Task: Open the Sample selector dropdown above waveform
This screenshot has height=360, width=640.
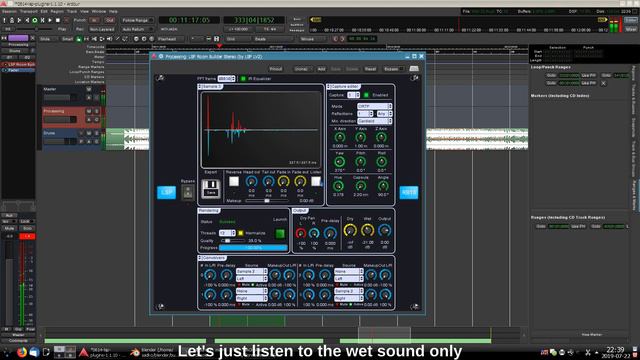Action: [210, 87]
